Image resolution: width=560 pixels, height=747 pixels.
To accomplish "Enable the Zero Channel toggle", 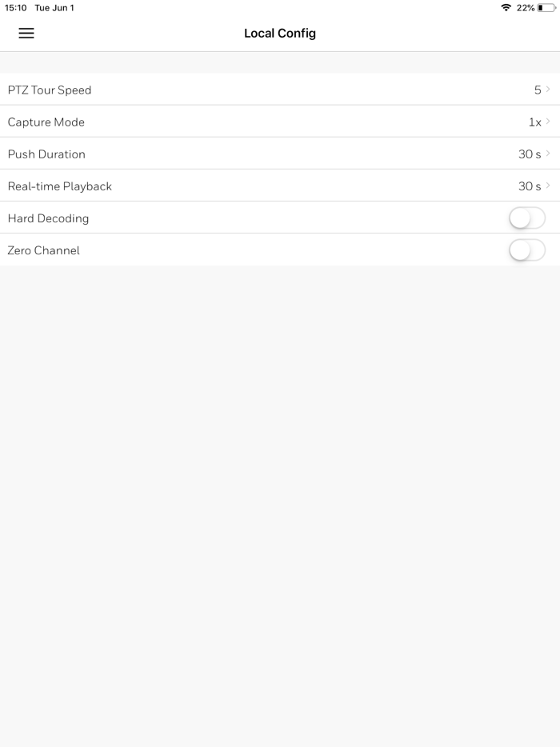I will (527, 250).
